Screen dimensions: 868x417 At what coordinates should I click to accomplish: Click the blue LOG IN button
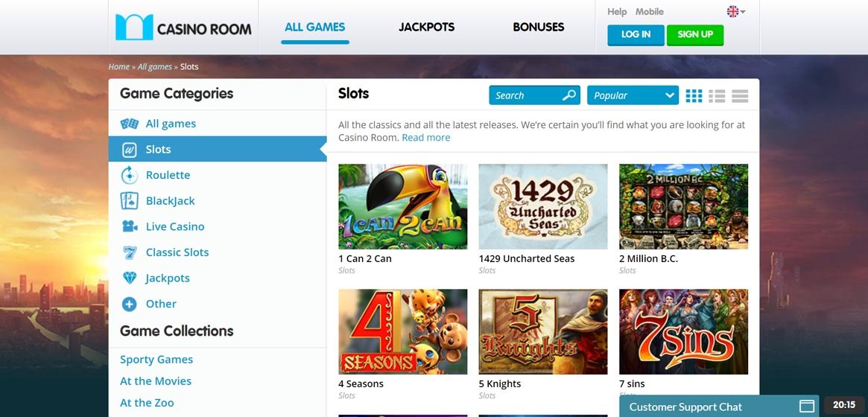[x=636, y=35]
